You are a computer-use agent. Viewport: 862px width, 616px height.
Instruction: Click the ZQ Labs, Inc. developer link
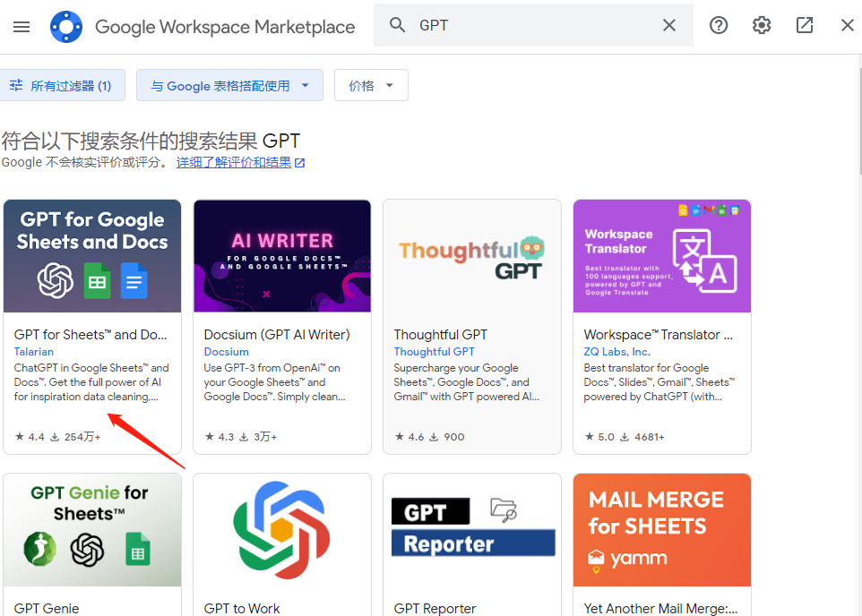coord(616,352)
